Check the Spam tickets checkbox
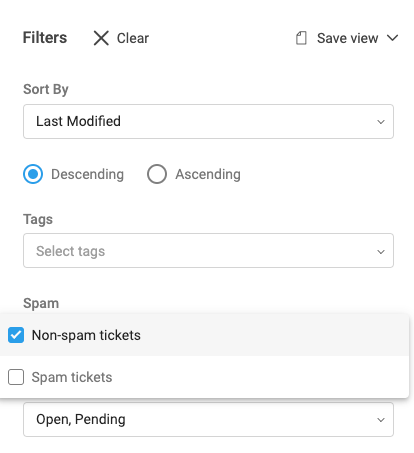Screen dimensions: 414x453 [x=16, y=377]
